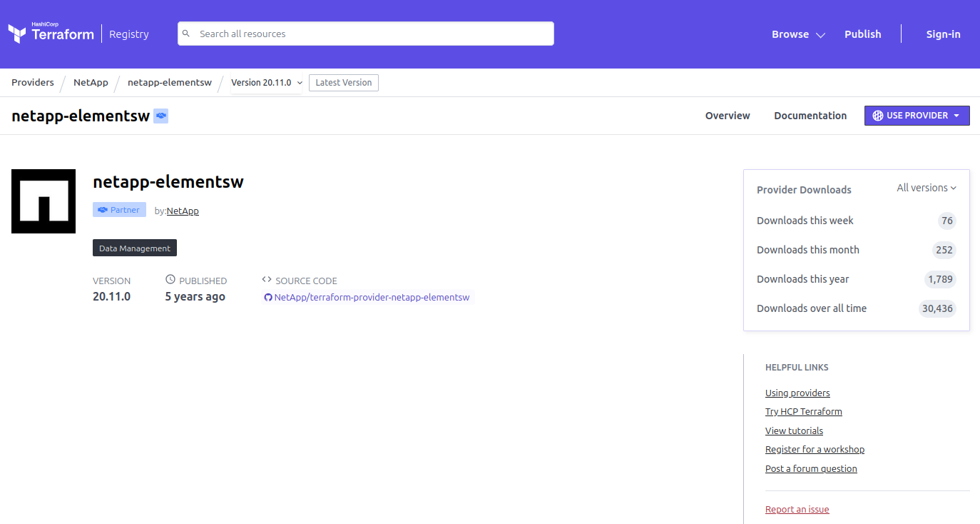
Task: Focus the Search all resources field
Action: 366,34
